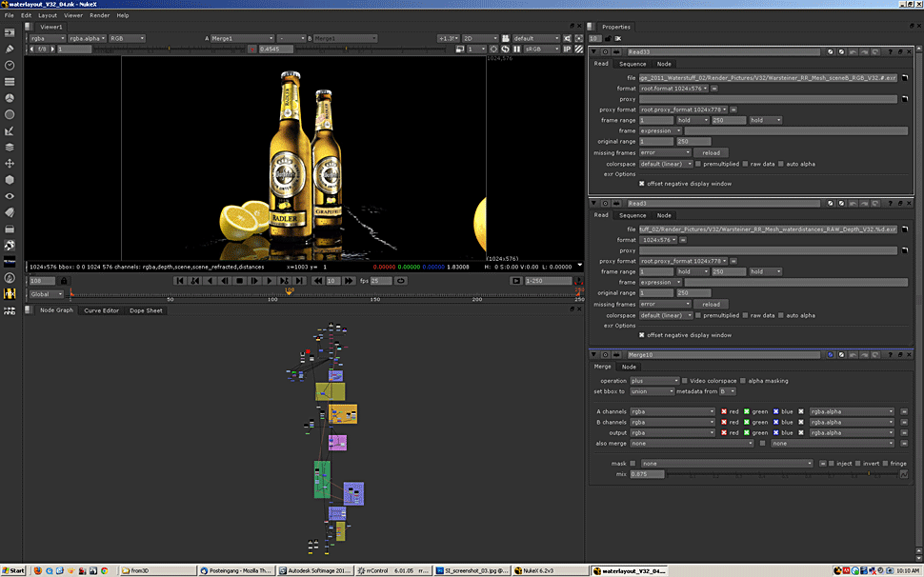Toggle red channel for A channels
This screenshot has width=924, height=577.
724,411
